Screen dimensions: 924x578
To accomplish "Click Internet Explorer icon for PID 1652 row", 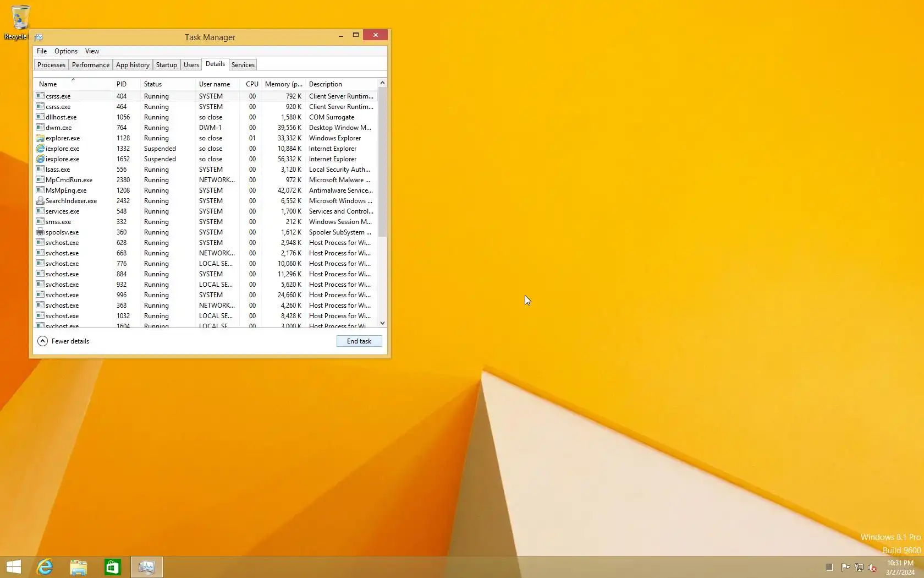I will (40, 159).
